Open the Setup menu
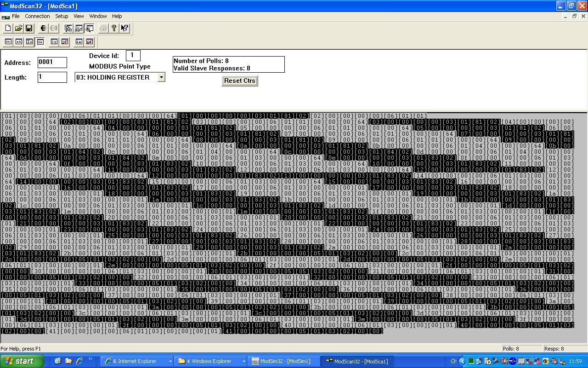 62,16
